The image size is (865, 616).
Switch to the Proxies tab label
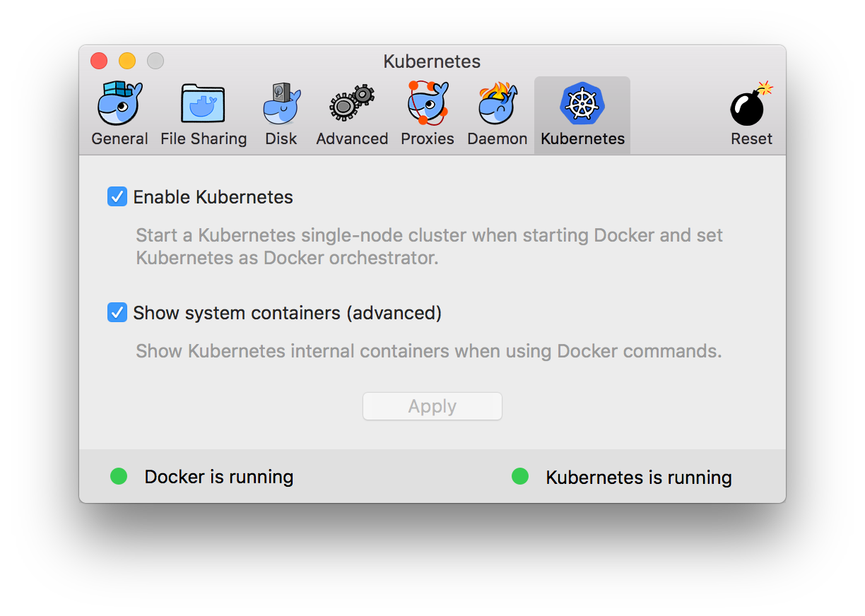[428, 138]
